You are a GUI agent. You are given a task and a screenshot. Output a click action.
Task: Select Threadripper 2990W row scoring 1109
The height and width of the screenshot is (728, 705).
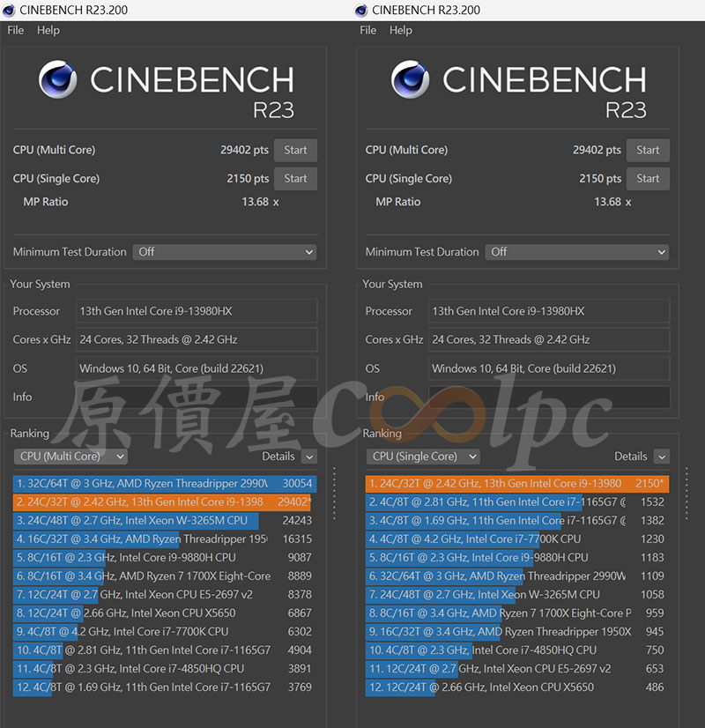pos(517,576)
